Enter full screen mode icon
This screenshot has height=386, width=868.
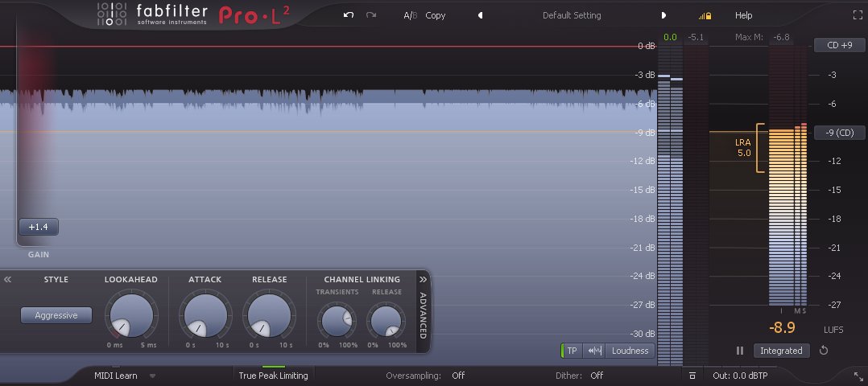(858, 15)
